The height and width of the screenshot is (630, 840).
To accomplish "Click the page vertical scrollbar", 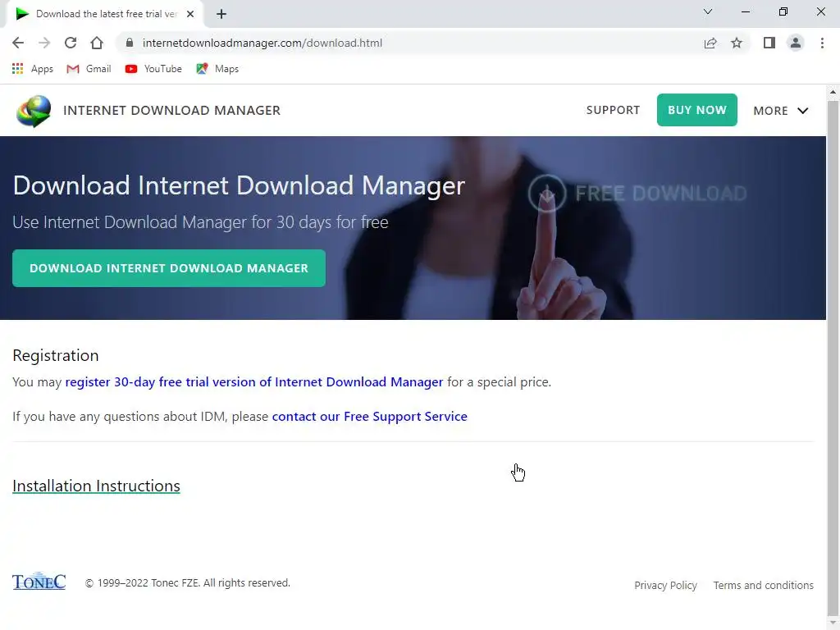I will pos(833,357).
